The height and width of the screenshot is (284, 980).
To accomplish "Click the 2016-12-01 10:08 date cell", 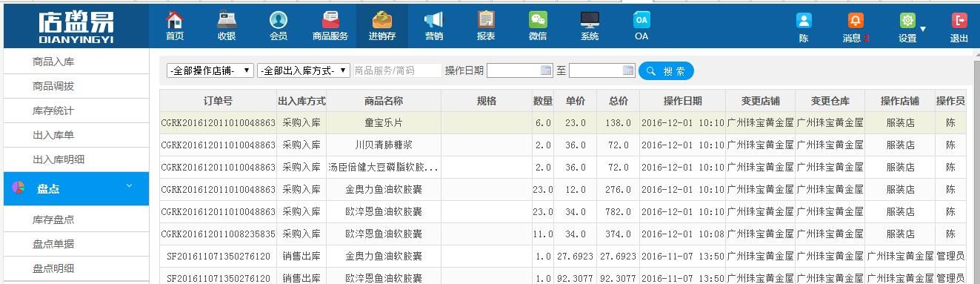I will click(x=683, y=234).
